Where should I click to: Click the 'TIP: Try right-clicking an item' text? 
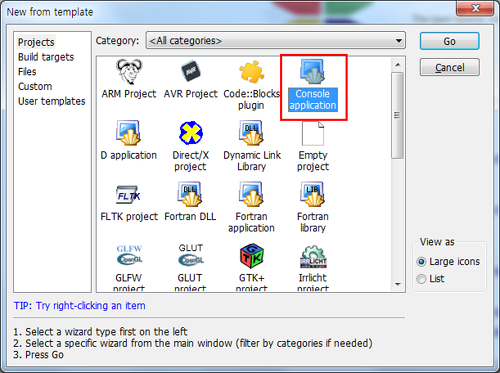(x=79, y=305)
